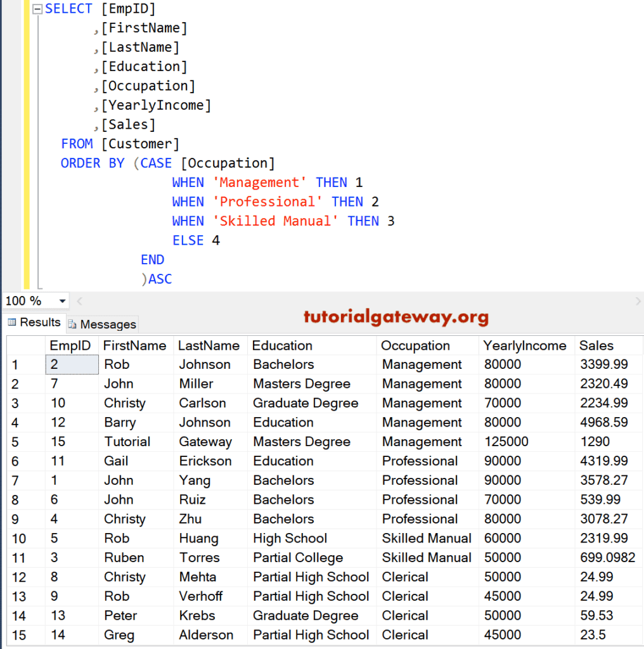Click the editor's right scroll arrow
Image resolution: width=644 pixels, height=649 pixels.
coord(638,302)
